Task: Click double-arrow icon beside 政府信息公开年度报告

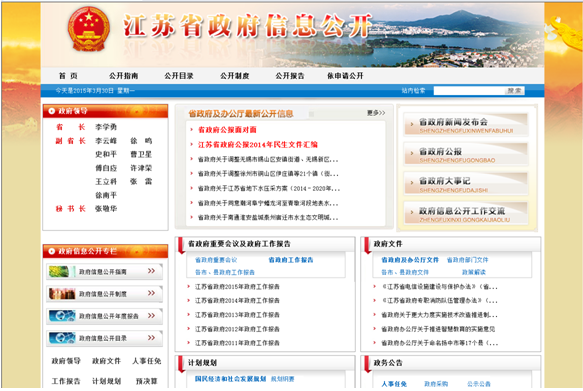Action: pos(151,316)
